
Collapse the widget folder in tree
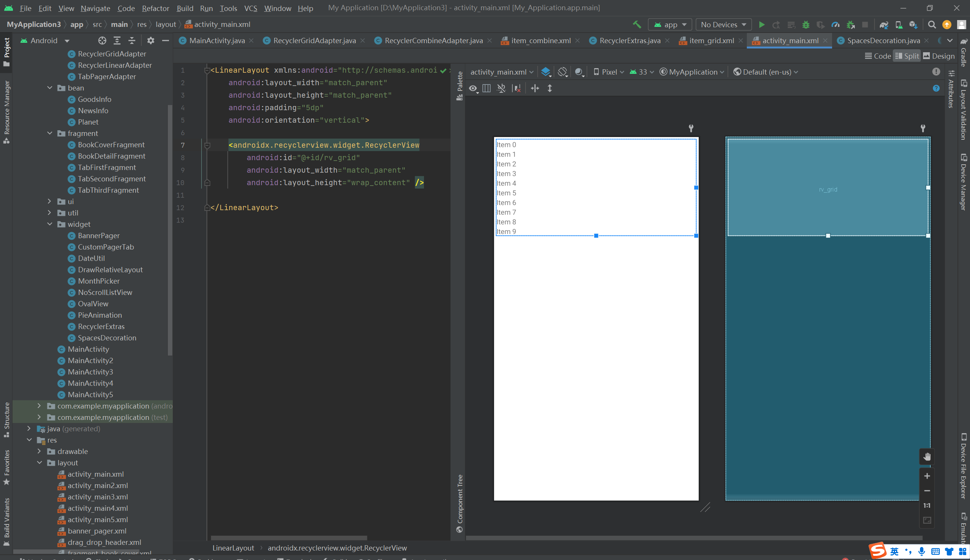(50, 224)
